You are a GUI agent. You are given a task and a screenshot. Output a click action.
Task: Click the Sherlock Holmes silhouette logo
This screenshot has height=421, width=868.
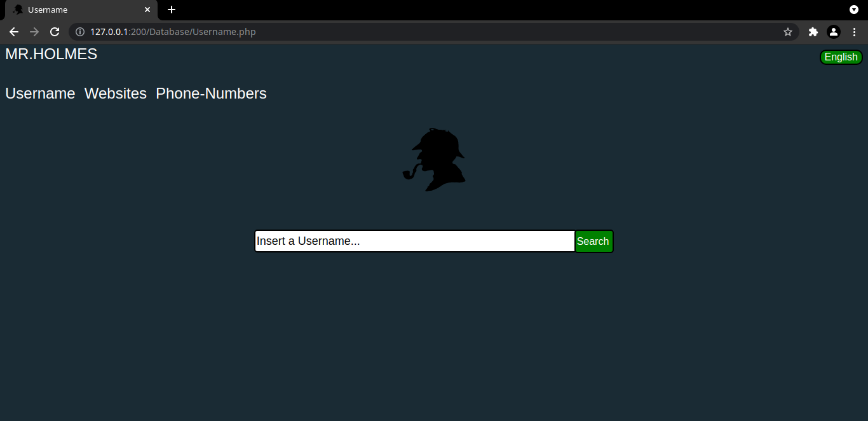point(434,160)
